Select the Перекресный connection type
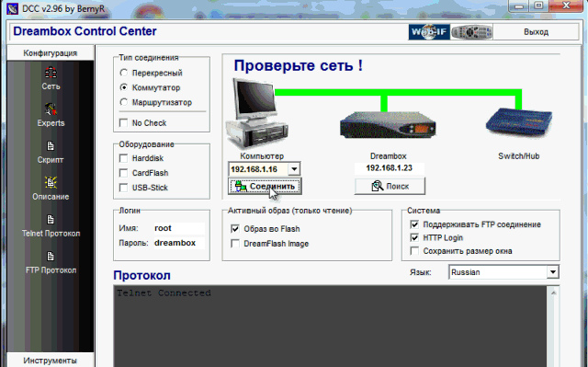The image size is (588, 367). [123, 73]
